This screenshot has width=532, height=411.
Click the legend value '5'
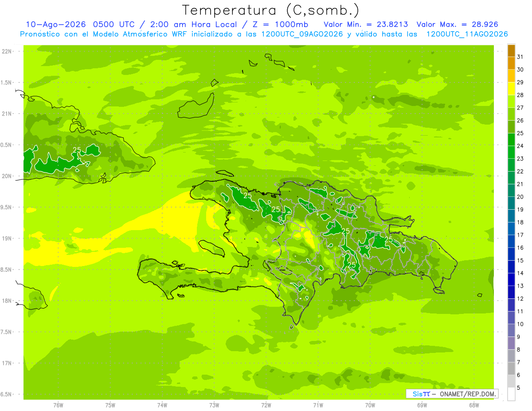(519, 388)
